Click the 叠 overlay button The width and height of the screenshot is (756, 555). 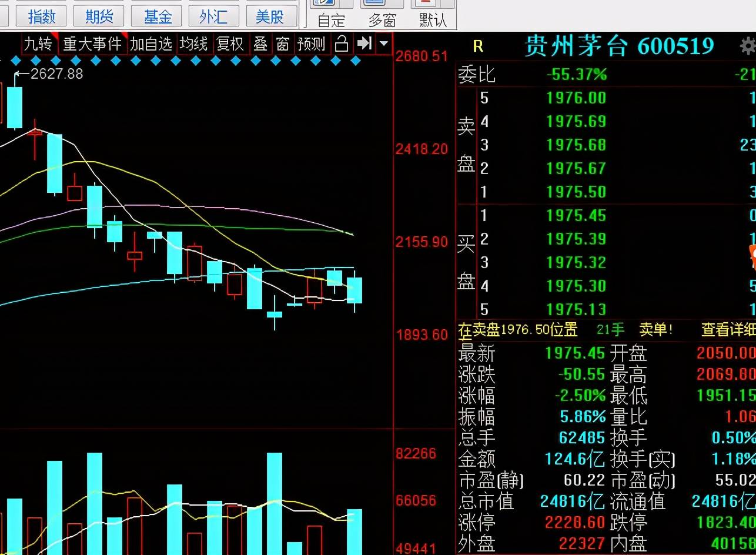click(x=260, y=44)
